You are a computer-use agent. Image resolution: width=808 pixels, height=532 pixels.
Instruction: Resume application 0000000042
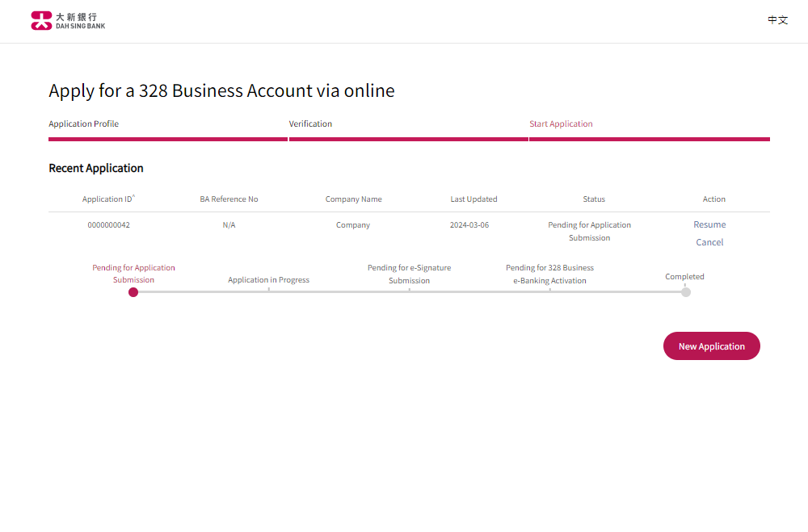pyautogui.click(x=709, y=224)
